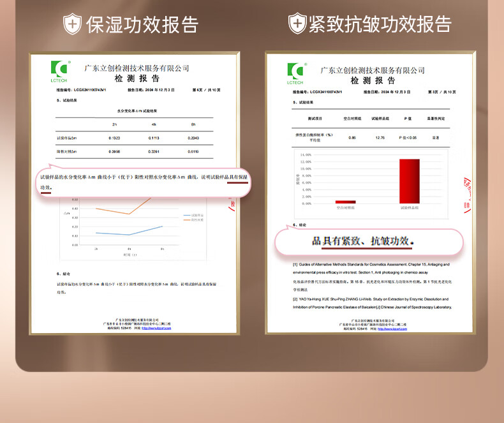The width and height of the screenshot is (504, 423).
Task: Click the blue legend marker in the line chart
Action: tap(186, 215)
